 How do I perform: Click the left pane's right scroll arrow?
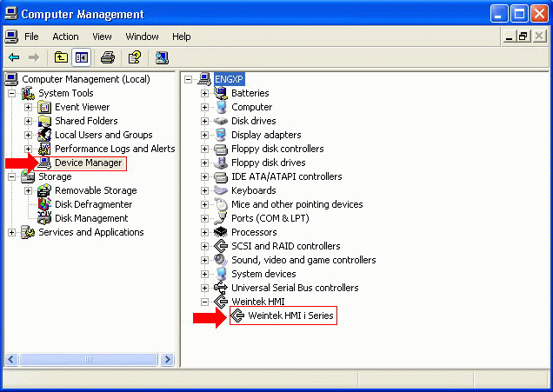click(167, 360)
